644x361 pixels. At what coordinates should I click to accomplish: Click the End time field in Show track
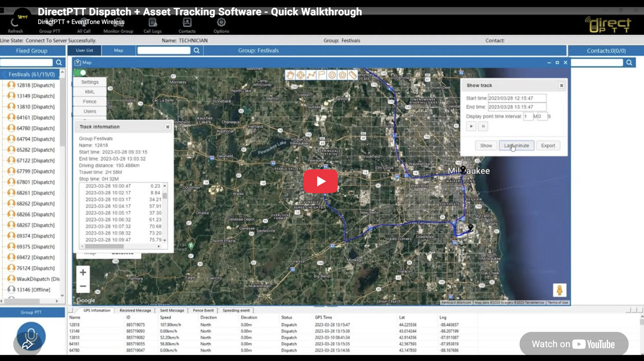517,107
